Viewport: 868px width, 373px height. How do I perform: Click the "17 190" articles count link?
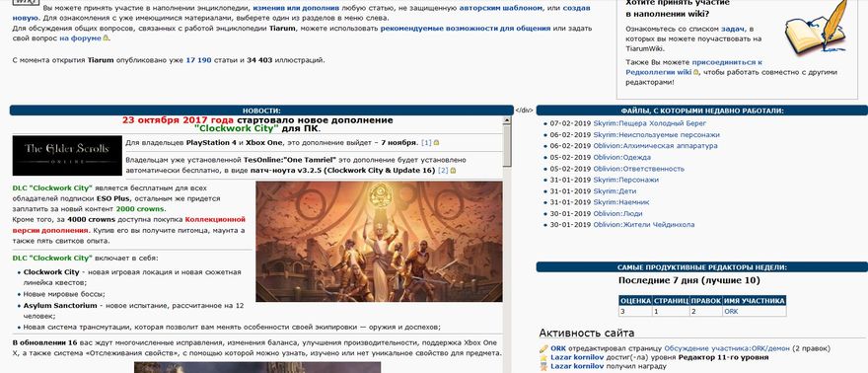(x=198, y=60)
